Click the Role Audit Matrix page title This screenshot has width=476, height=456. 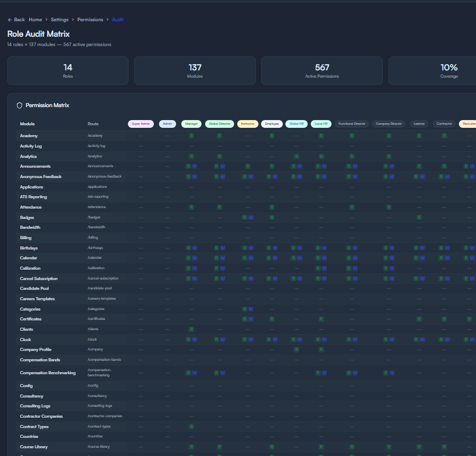[x=38, y=34]
